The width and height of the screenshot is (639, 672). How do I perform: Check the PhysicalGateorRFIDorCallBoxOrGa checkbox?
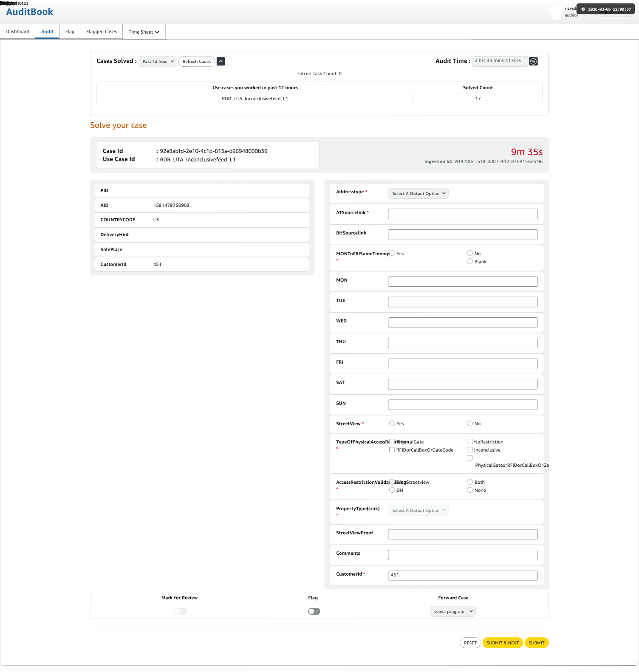470,458
